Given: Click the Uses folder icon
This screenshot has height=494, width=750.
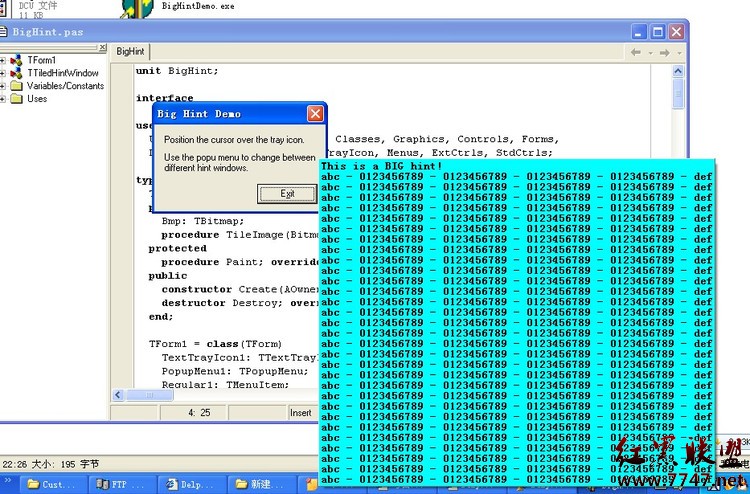Looking at the screenshot, I should [x=17, y=99].
